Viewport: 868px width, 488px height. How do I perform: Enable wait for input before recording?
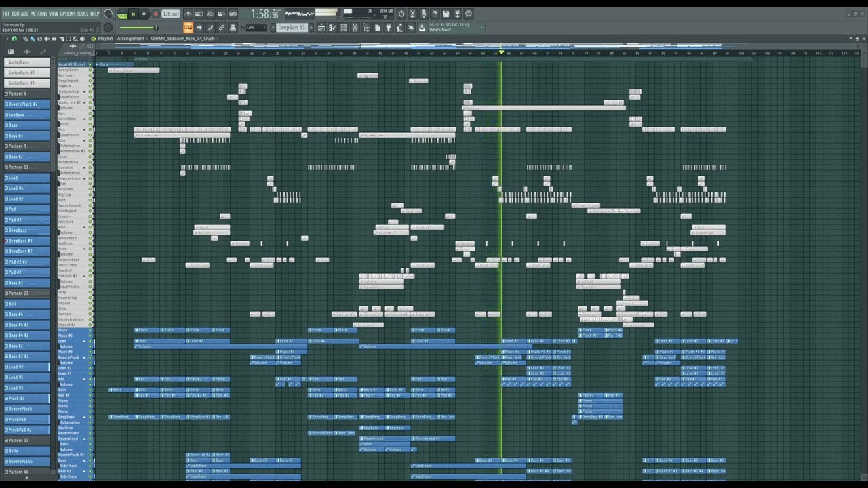pos(199,14)
